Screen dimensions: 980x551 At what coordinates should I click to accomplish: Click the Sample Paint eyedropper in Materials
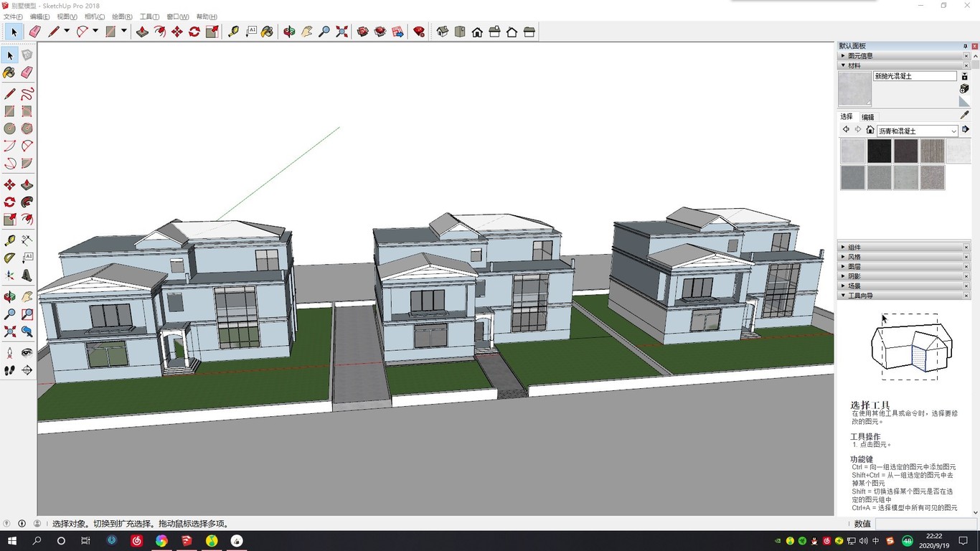coord(965,115)
